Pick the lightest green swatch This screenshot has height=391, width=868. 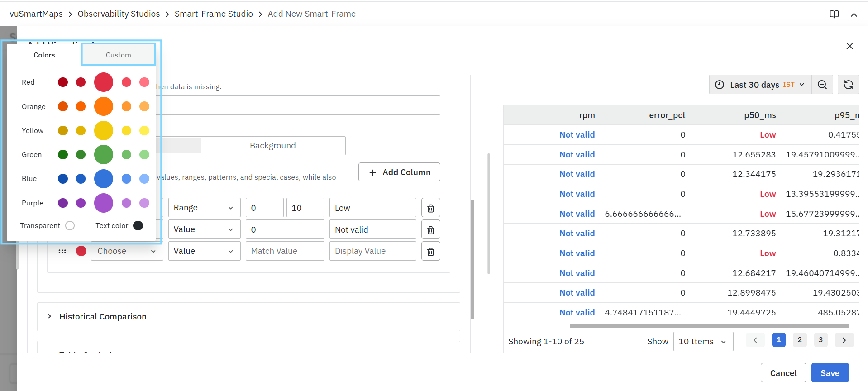click(144, 154)
